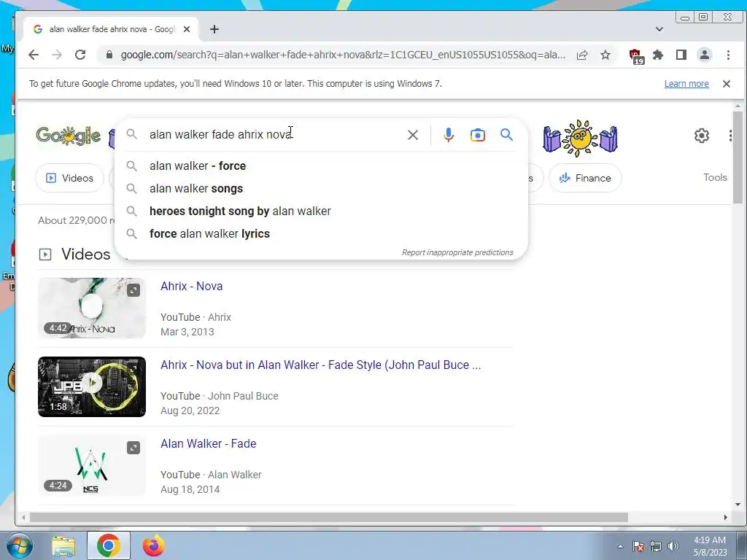Click Report inappropriate predictions
The height and width of the screenshot is (560, 747).
point(457,252)
